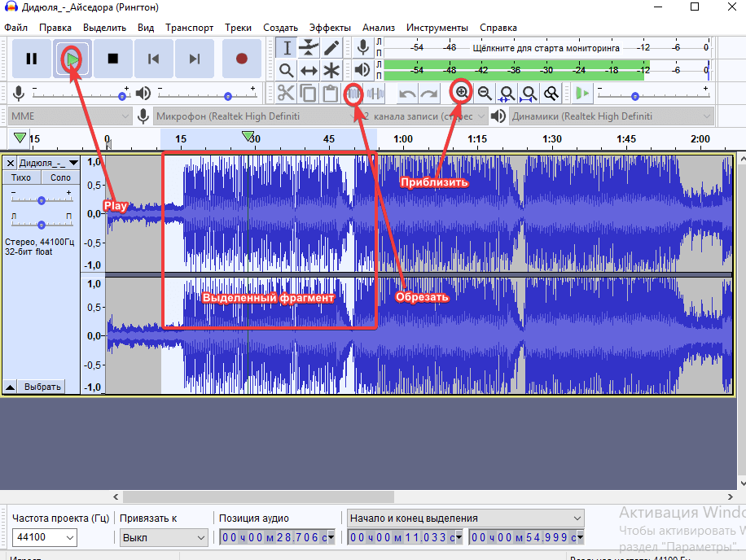Open the Эффекты menu
The width and height of the screenshot is (746, 560).
coord(330,27)
